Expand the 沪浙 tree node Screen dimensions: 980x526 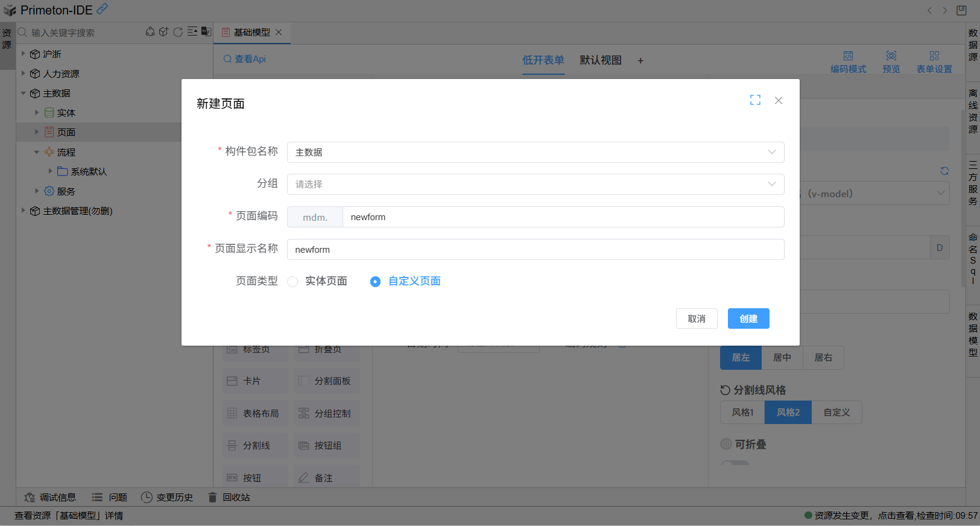point(24,54)
